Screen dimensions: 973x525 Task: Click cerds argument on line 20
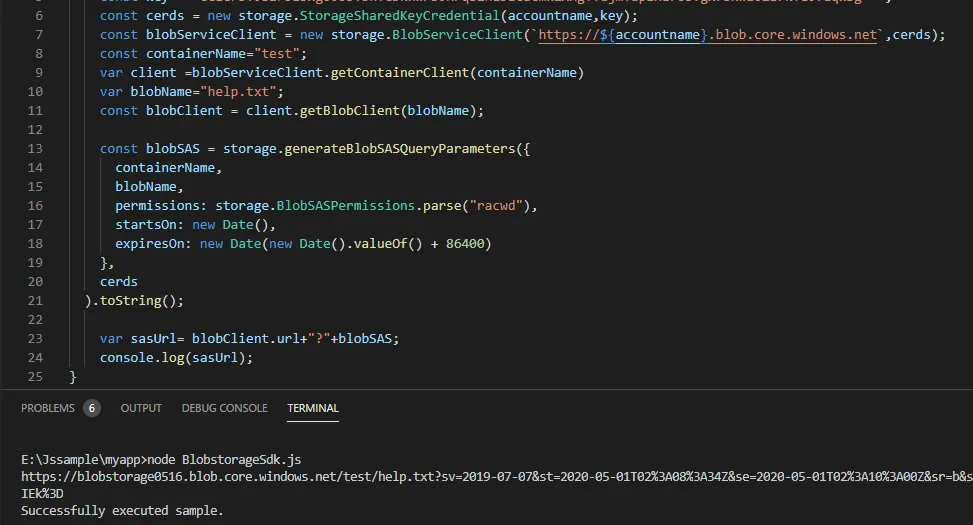pyautogui.click(x=119, y=282)
